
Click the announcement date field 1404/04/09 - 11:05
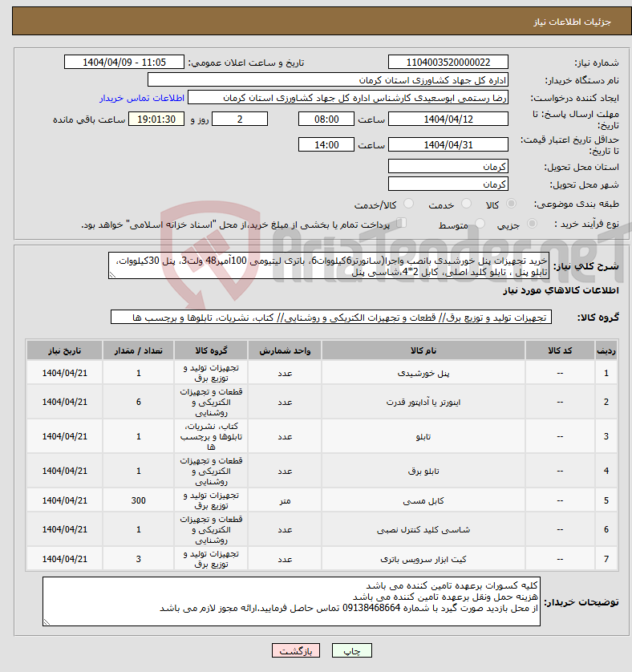coord(124,62)
